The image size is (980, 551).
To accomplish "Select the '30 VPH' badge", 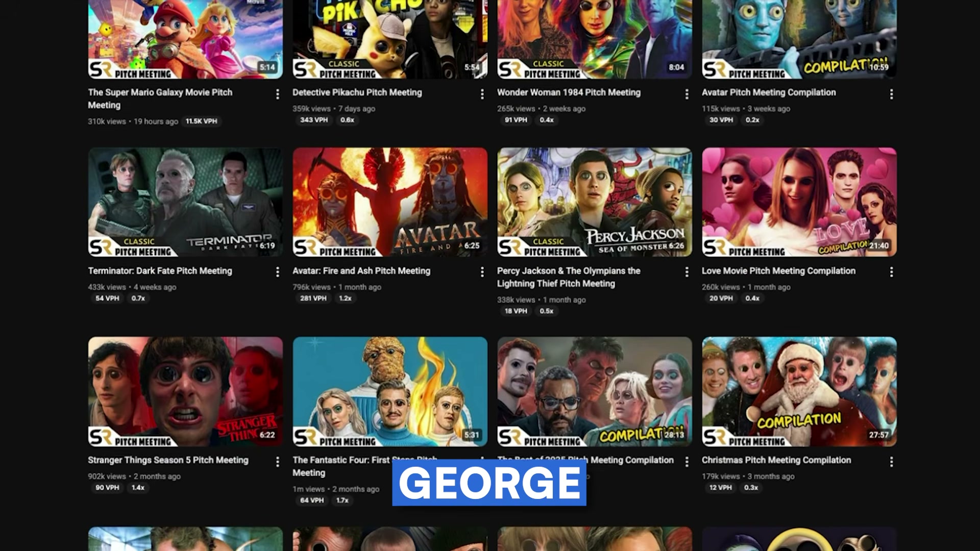I will click(x=721, y=120).
